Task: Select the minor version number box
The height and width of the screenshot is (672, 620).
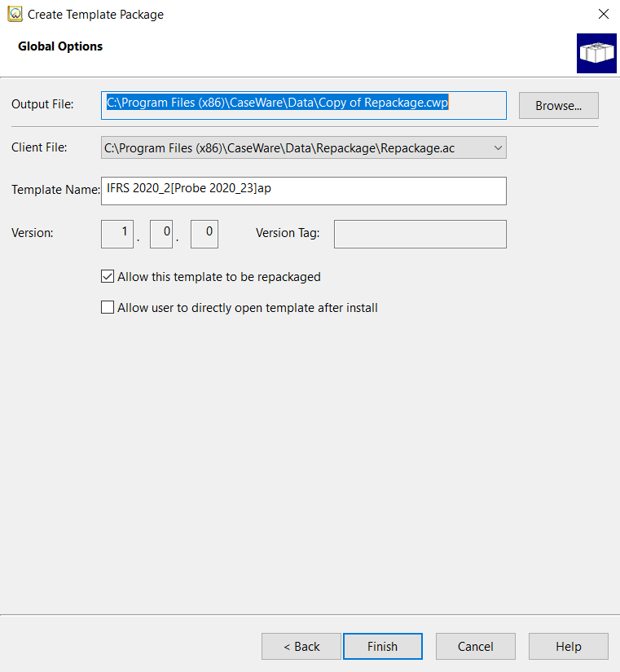Action: (161, 234)
